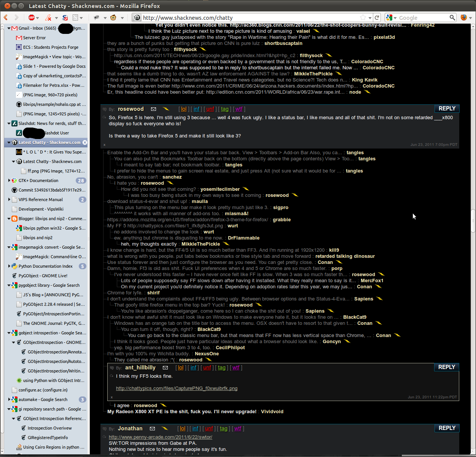The width and height of the screenshot is (476, 457).
Task: Click the forward navigation arrow
Action: tap(16, 18)
